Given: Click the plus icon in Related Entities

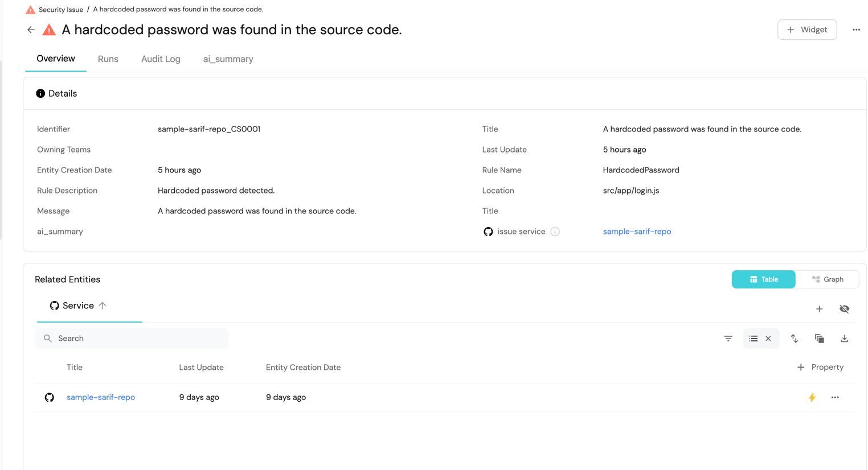Looking at the screenshot, I should tap(819, 309).
